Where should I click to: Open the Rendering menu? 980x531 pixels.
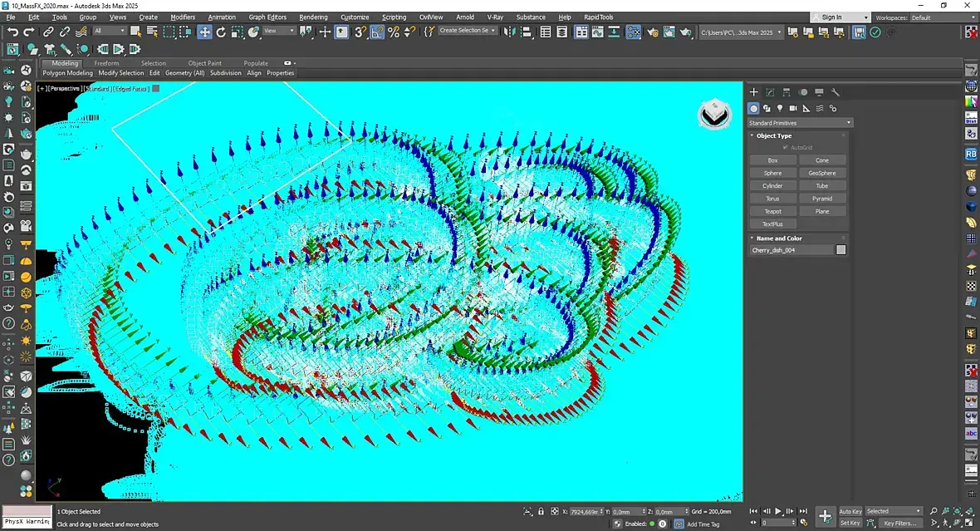pos(313,17)
